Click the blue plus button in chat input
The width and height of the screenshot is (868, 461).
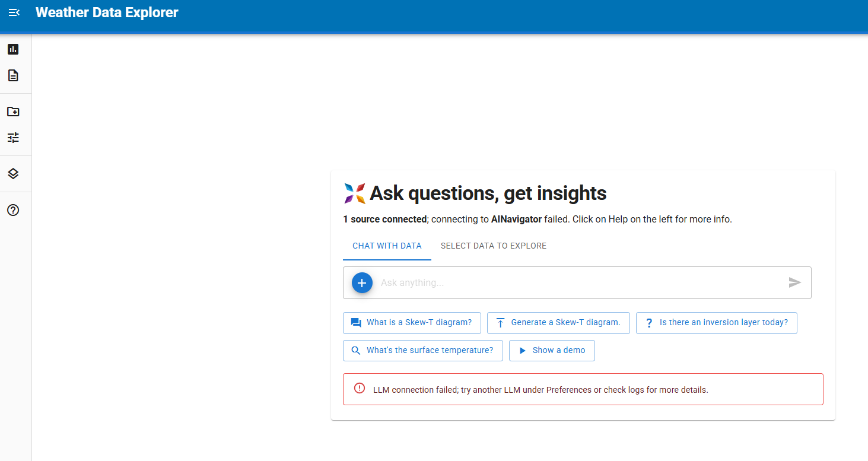362,283
